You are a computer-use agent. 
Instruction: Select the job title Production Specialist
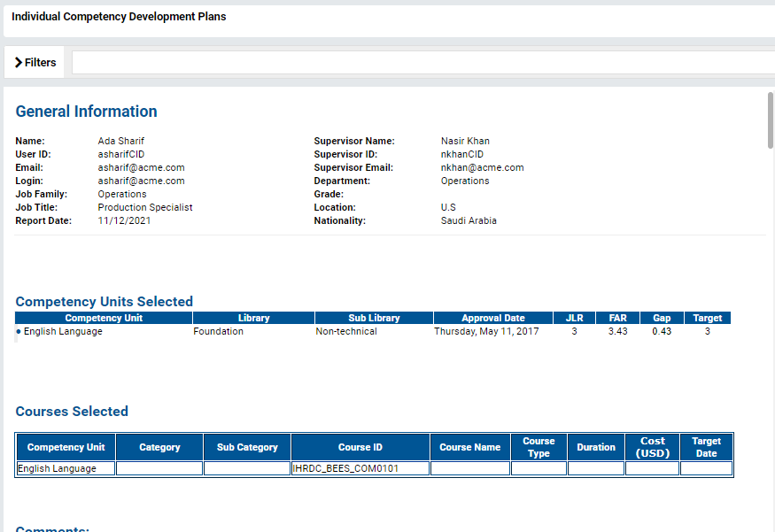click(x=145, y=207)
